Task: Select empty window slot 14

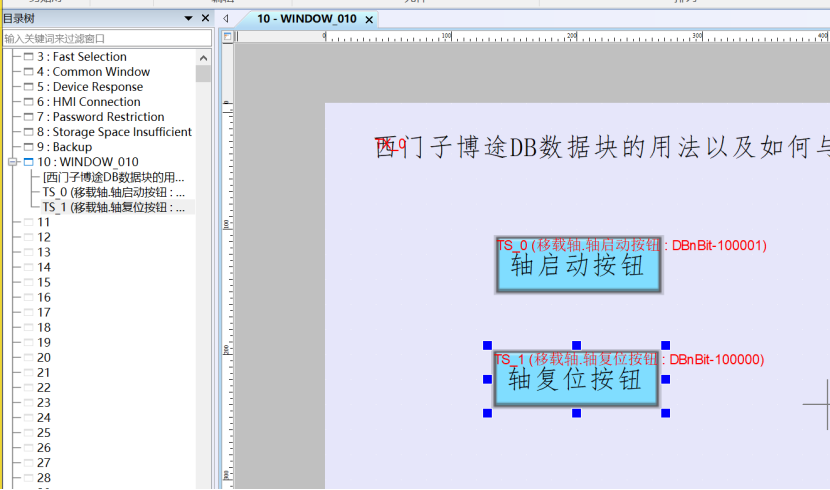Action: pos(44,267)
